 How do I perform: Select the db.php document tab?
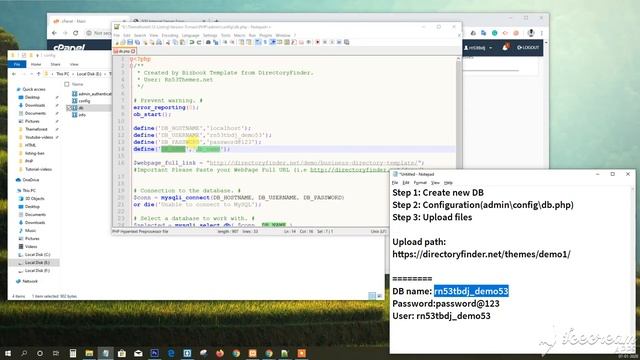(124, 51)
